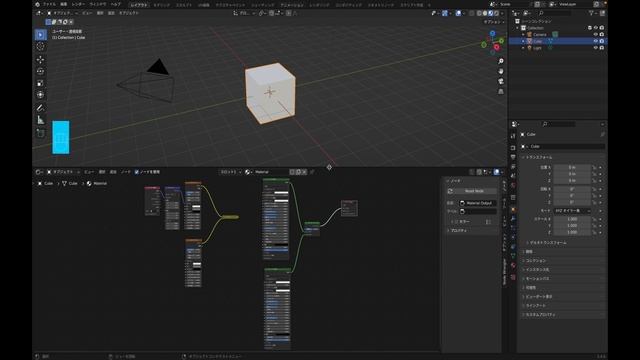This screenshot has width=640, height=360.
Task: Toggle the lock for Location X
Action: click(594, 167)
